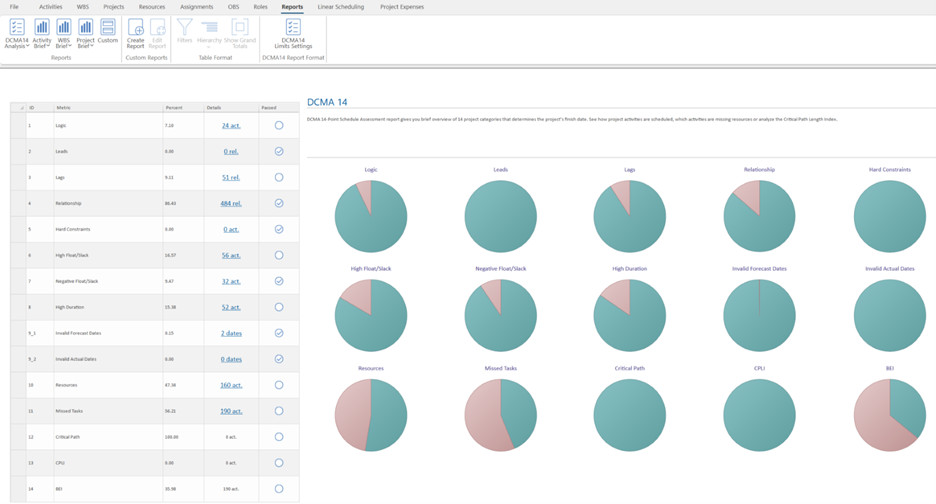This screenshot has height=504, width=936.
Task: Select the High Float/Slack pie chart
Action: pyautogui.click(x=371, y=315)
